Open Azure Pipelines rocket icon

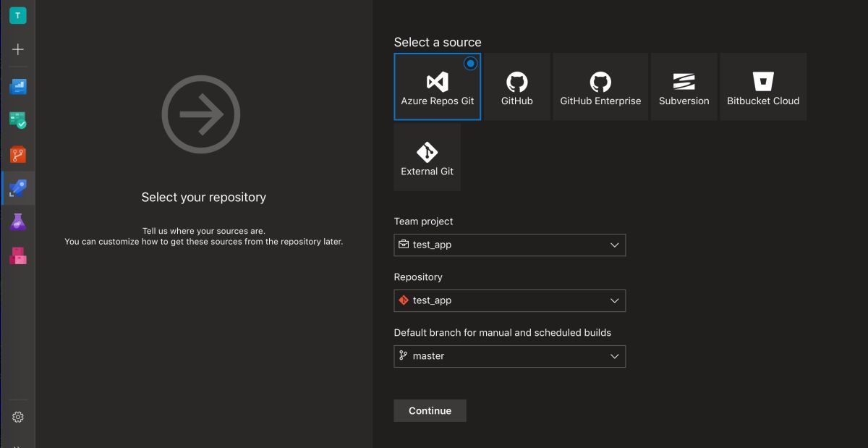coord(18,188)
